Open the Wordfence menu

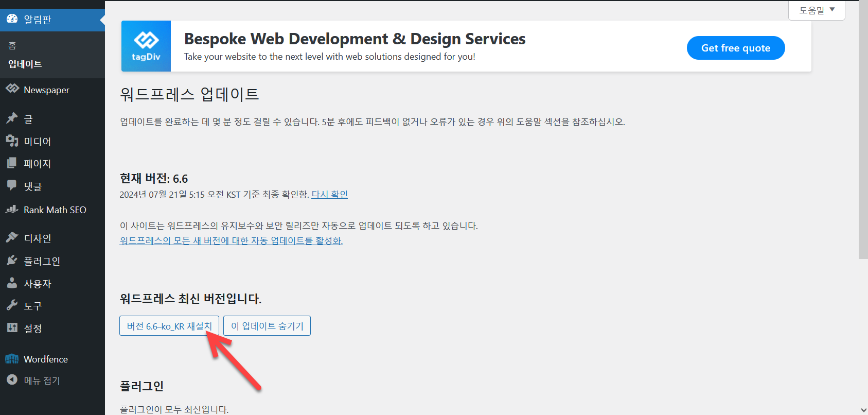[x=52, y=359]
